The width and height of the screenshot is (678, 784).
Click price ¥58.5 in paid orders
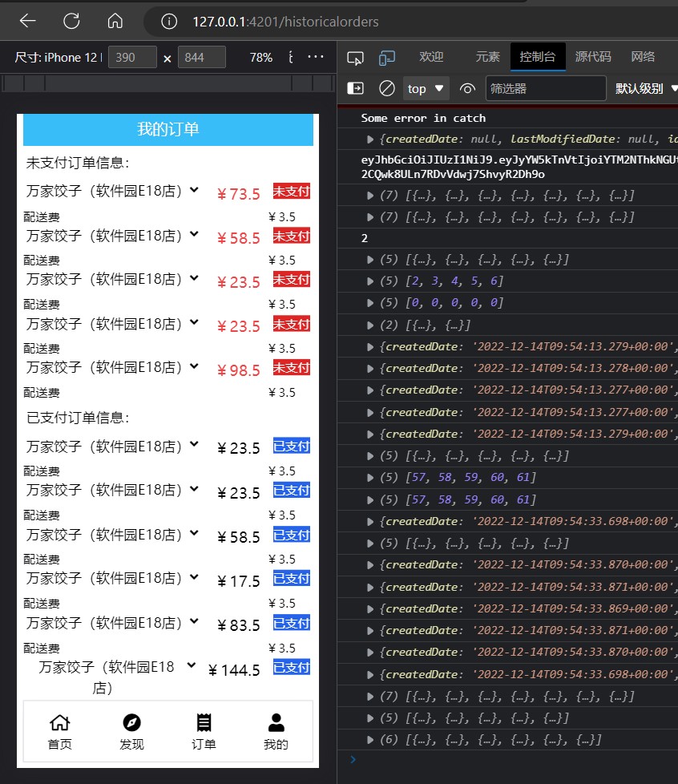(x=239, y=537)
